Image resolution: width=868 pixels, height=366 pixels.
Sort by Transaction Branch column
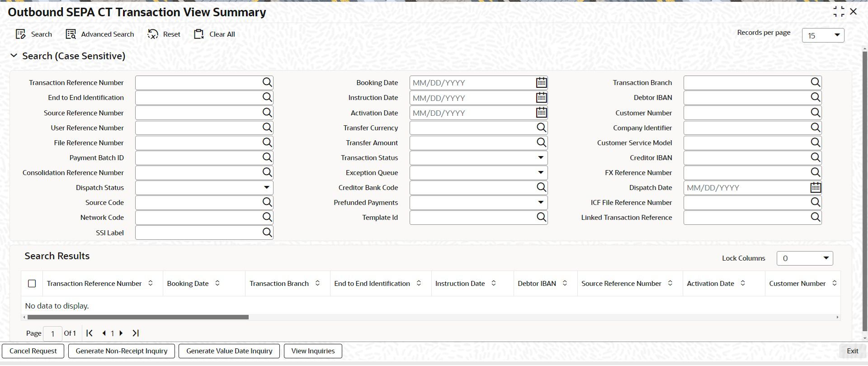tap(317, 283)
